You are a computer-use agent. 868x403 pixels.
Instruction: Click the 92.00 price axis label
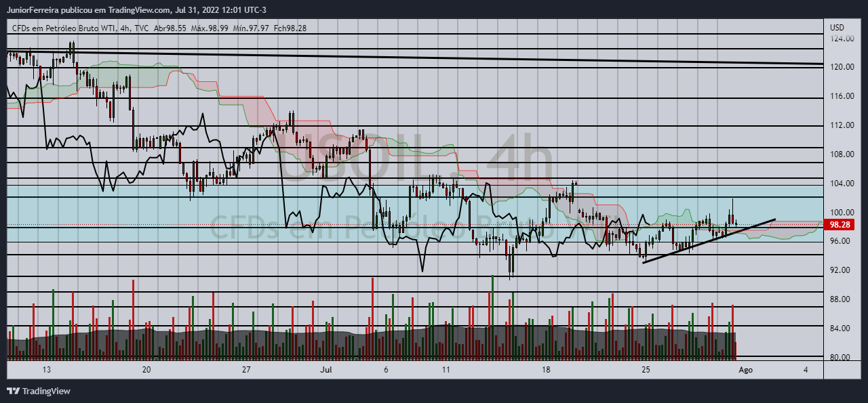(x=842, y=270)
